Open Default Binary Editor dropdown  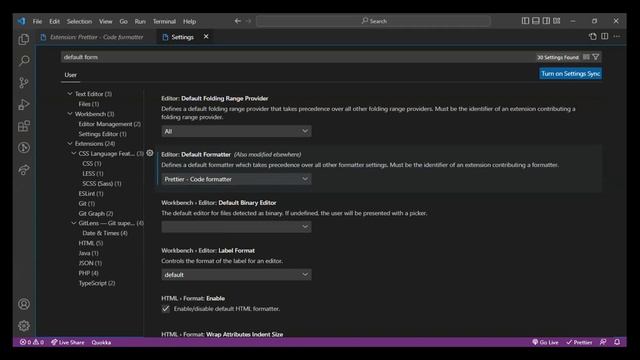pos(236,227)
